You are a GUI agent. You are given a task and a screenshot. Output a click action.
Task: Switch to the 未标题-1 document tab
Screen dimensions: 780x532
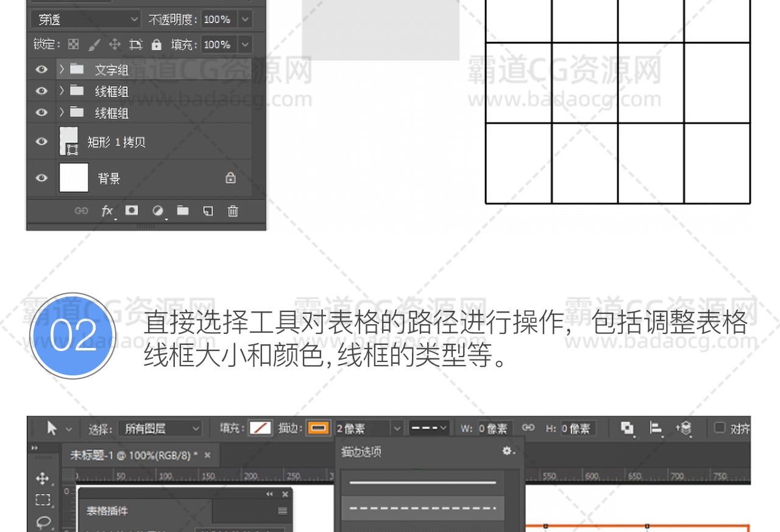tap(133, 455)
